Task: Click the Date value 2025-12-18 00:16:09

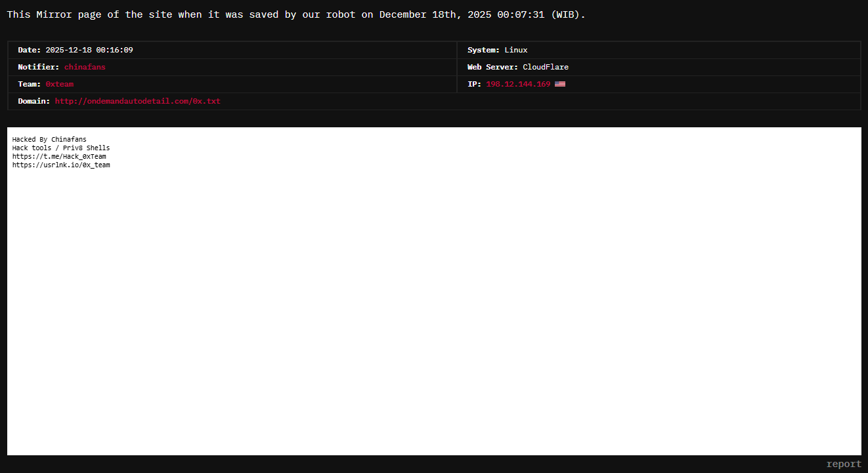Action: (x=89, y=50)
